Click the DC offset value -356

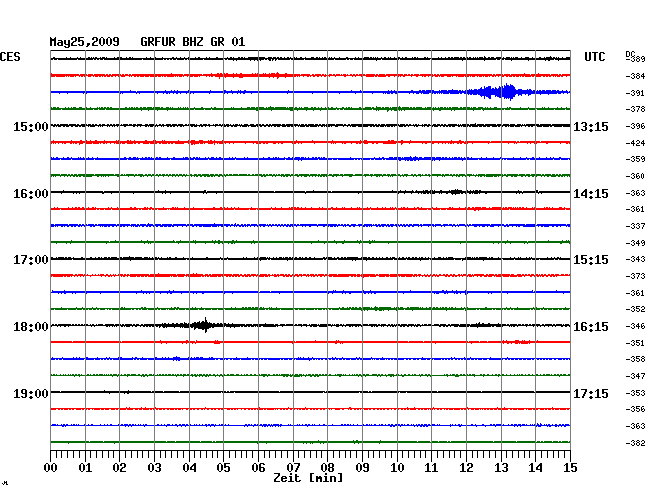[x=635, y=409]
